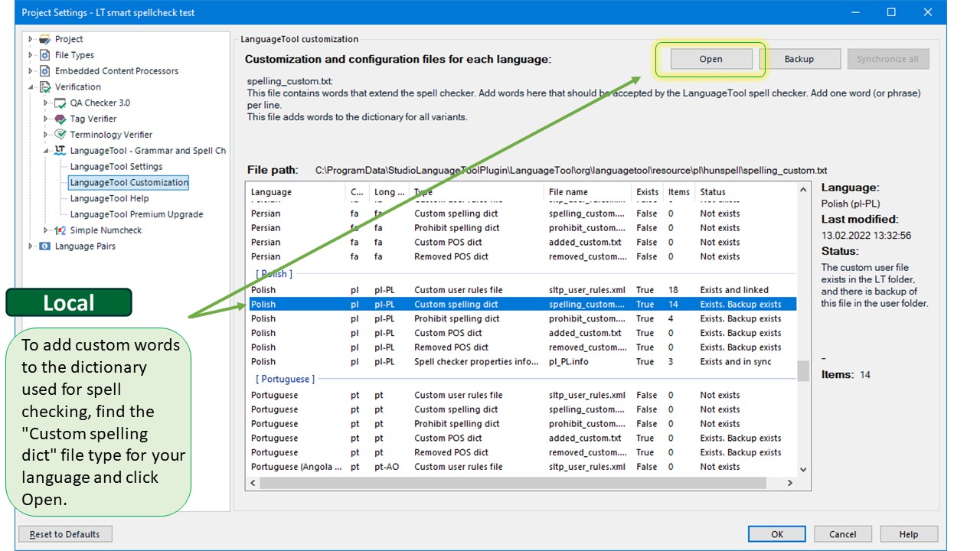This screenshot has width=980, height=551.
Task: Select Polish Custom POS dict row
Action: pos(521,333)
